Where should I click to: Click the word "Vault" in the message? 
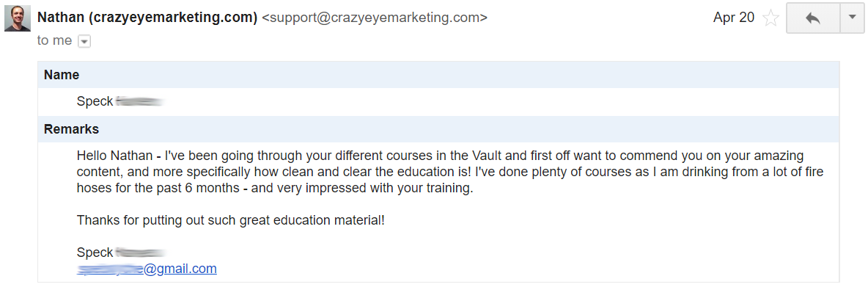point(487,156)
